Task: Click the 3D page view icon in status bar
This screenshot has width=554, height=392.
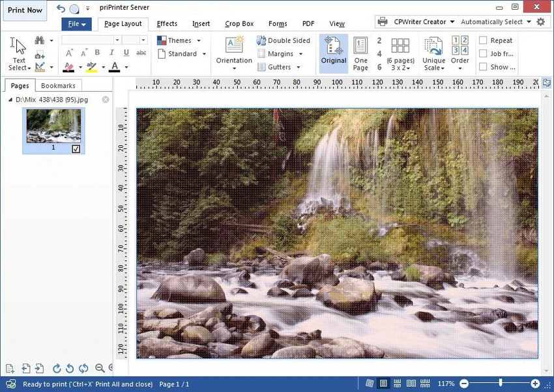Action: 370,383
